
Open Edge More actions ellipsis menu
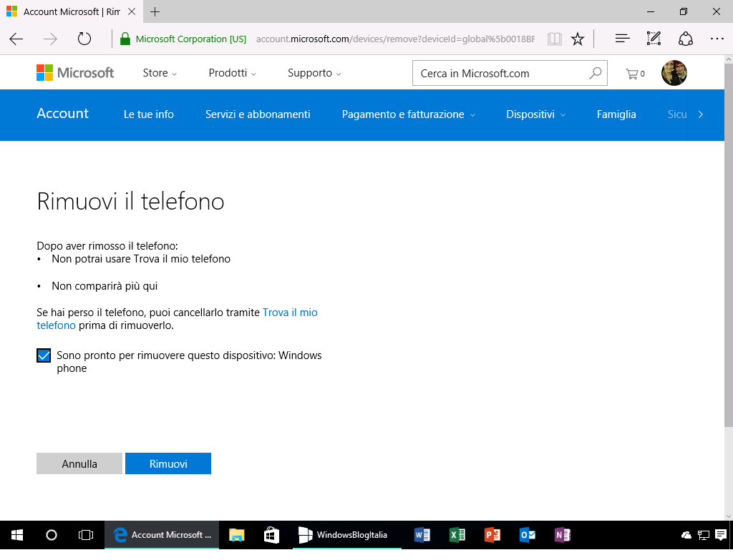click(x=717, y=39)
